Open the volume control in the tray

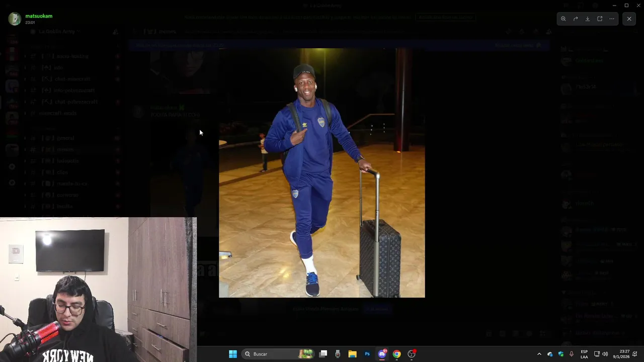pos(605,354)
